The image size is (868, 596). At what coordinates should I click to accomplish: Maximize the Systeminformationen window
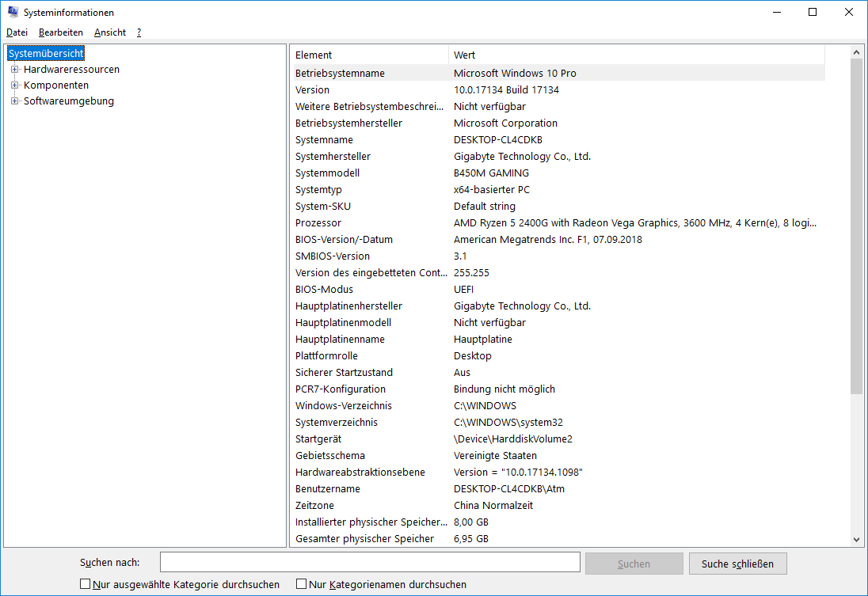813,12
